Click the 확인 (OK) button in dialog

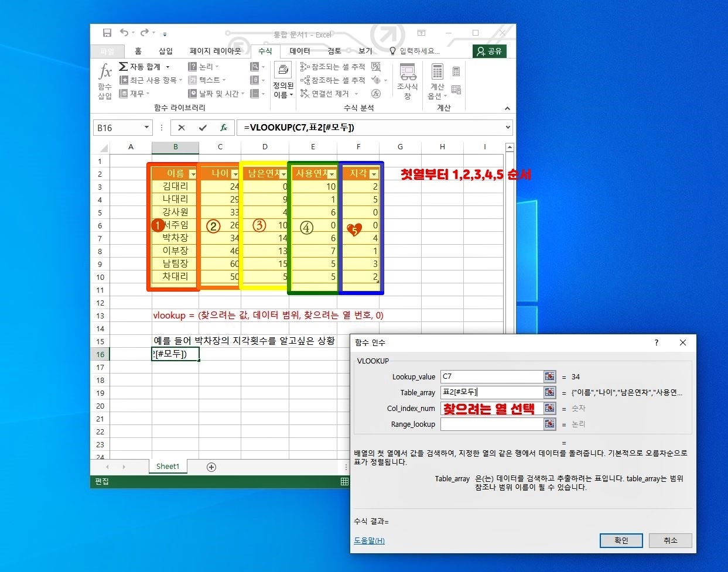(x=621, y=540)
